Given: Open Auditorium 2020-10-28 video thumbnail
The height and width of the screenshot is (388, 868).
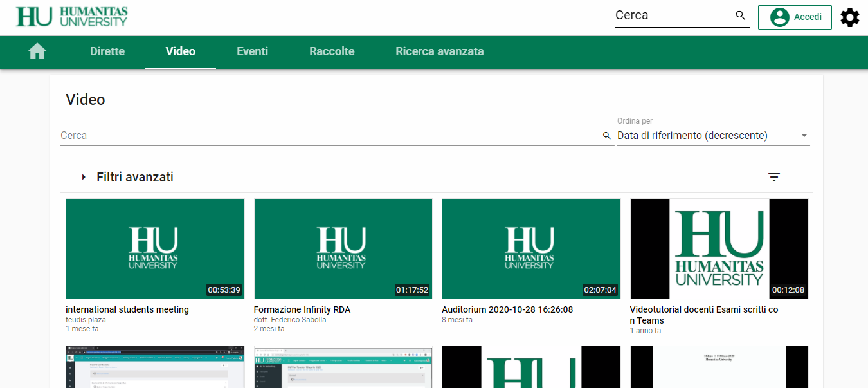Looking at the screenshot, I should click(x=531, y=248).
